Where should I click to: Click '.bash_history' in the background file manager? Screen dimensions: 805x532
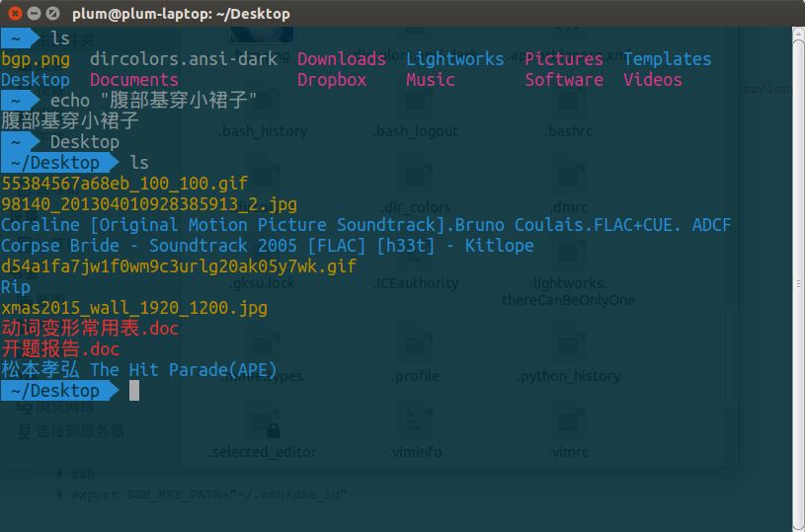264,131
